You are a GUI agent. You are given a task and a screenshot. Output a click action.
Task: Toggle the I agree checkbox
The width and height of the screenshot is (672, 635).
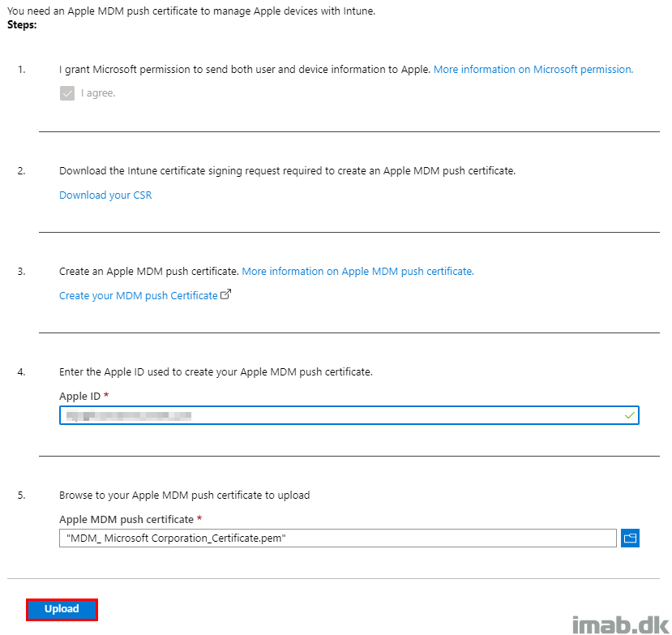point(66,93)
